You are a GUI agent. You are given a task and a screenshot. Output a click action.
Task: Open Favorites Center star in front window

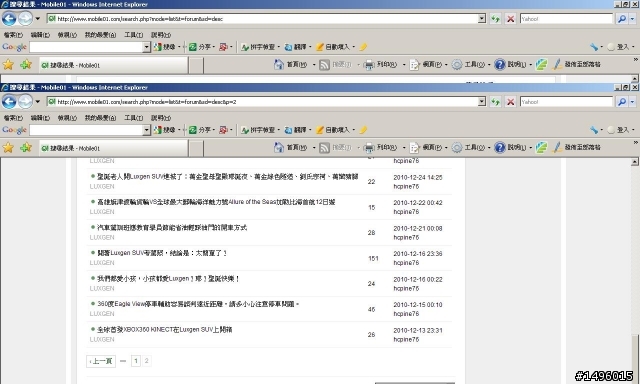click(8, 147)
